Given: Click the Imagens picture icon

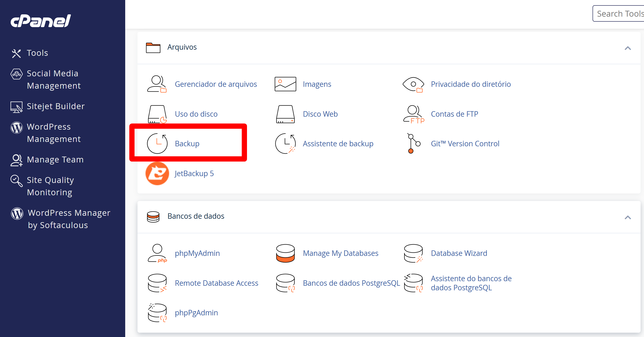Looking at the screenshot, I should tap(285, 84).
